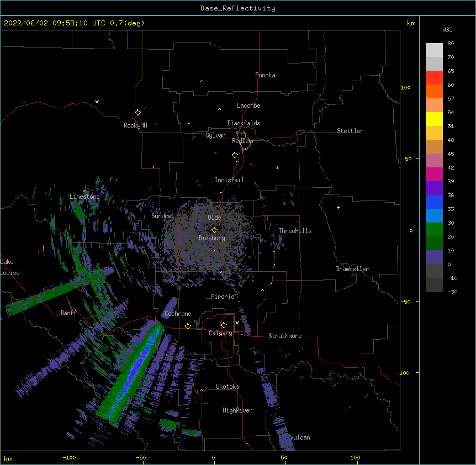Click the HighRiver label
This screenshot has width=476, height=465.
(237, 410)
